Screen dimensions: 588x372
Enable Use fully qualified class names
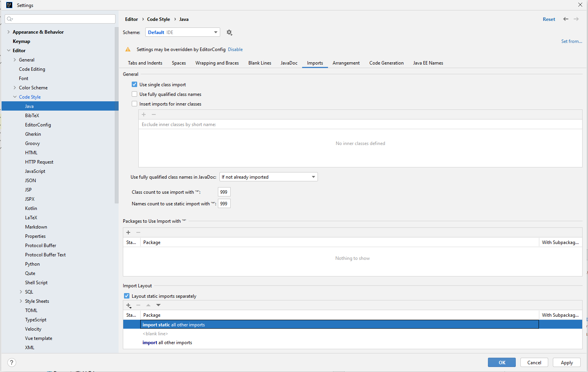point(134,94)
